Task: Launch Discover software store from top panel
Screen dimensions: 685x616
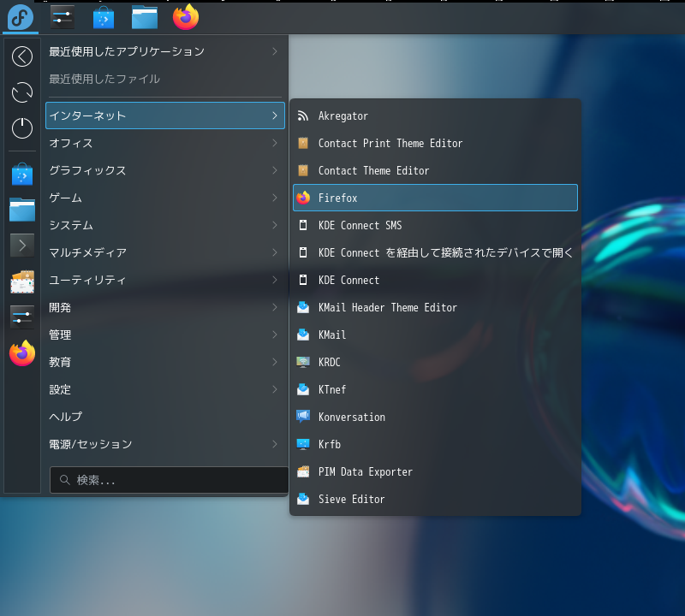Action: tap(104, 17)
